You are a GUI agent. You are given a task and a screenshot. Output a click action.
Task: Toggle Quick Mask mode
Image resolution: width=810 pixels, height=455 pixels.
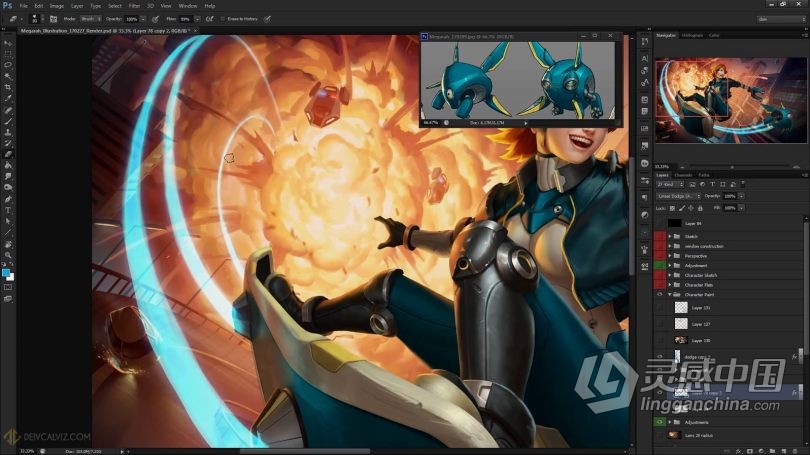click(8, 288)
